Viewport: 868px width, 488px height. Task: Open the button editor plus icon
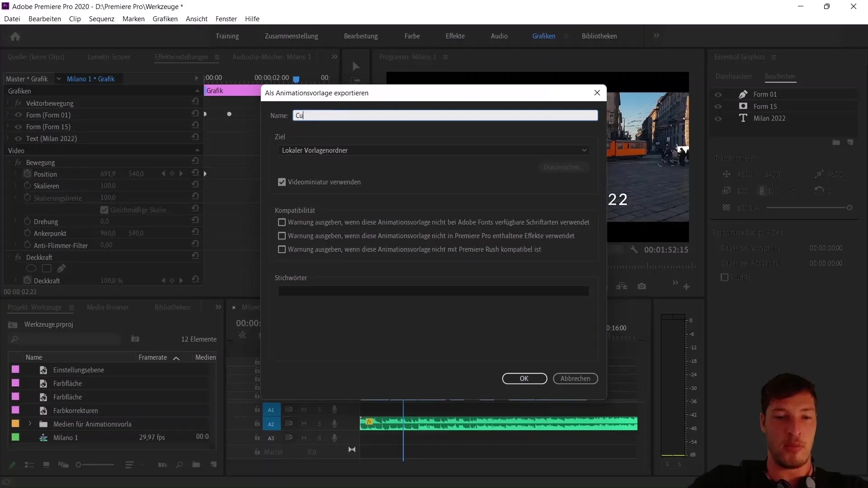pos(686,286)
